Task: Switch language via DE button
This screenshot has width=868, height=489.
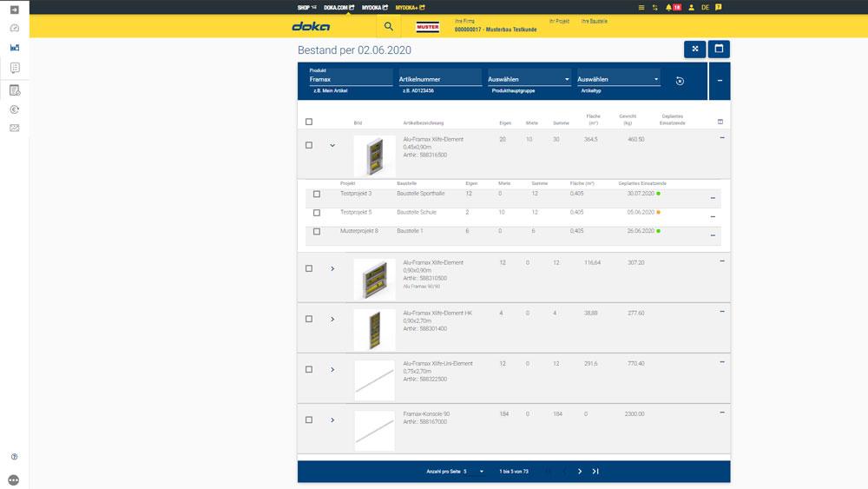Action: [x=705, y=7]
